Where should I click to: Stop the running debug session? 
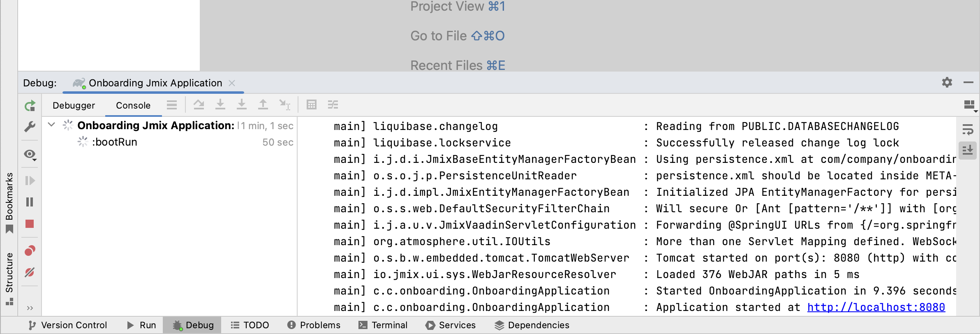pos(30,224)
